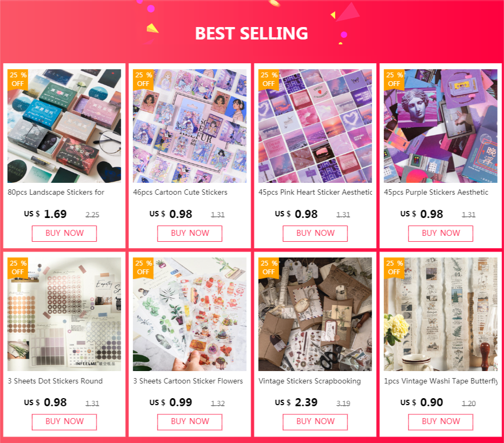This screenshot has height=443, width=504.
Task: Buy the 3 Sheets Dot Stickers Round
Action: (x=64, y=422)
